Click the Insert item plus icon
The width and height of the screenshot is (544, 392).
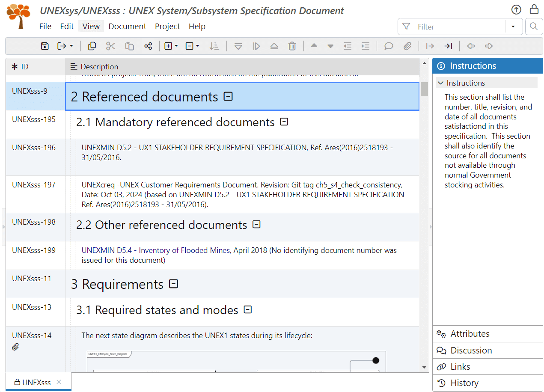pyautogui.click(x=168, y=46)
